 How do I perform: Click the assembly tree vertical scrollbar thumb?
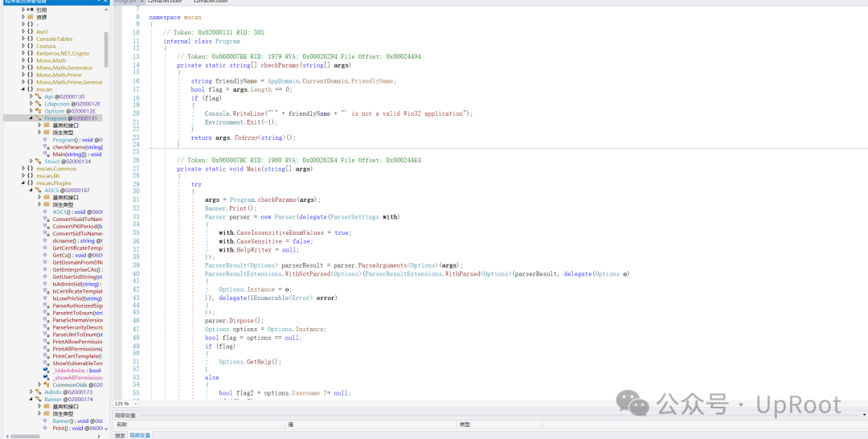(106, 49)
